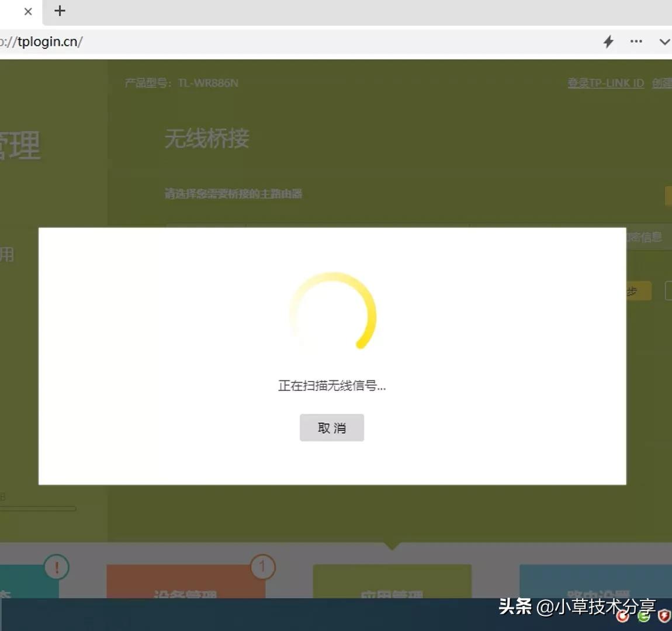Click the red shield icon in system tray
Image resolution: width=672 pixels, height=631 pixels.
pyautogui.click(x=664, y=615)
